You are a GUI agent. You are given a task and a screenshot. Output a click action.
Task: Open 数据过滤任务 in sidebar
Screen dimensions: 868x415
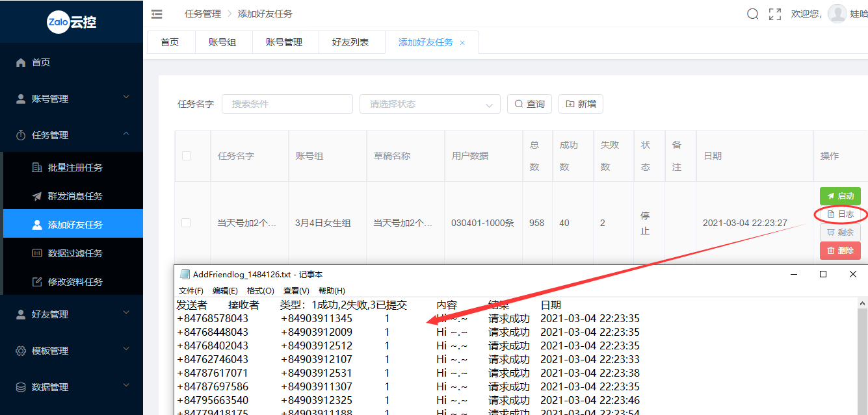click(x=75, y=253)
